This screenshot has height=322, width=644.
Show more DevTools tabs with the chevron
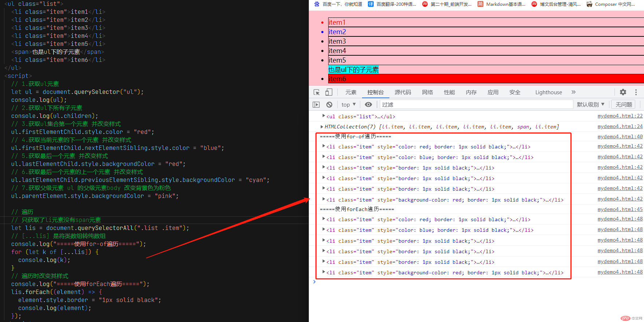click(574, 92)
